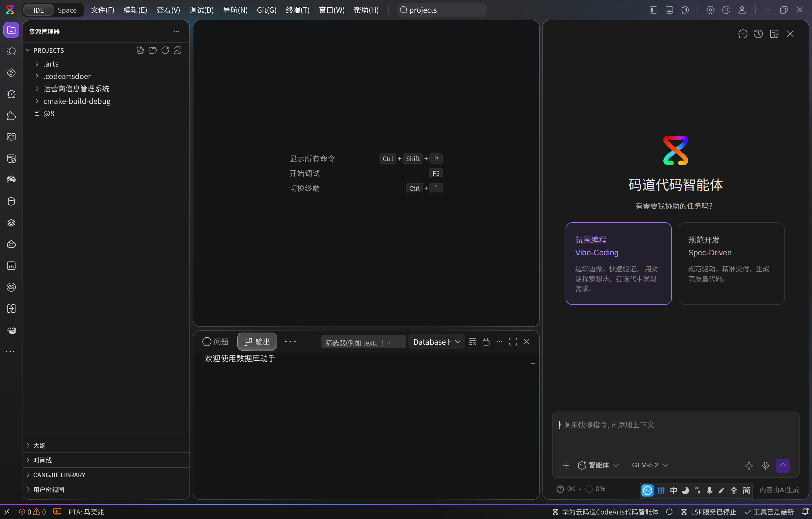Click the projects search box in title bar
This screenshot has height=519, width=812.
tap(442, 10)
